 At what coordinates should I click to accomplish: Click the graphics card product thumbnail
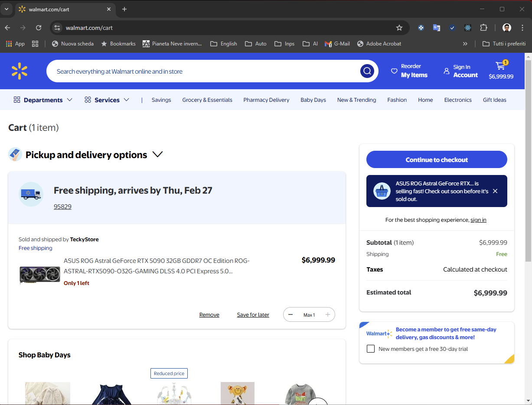40,275
